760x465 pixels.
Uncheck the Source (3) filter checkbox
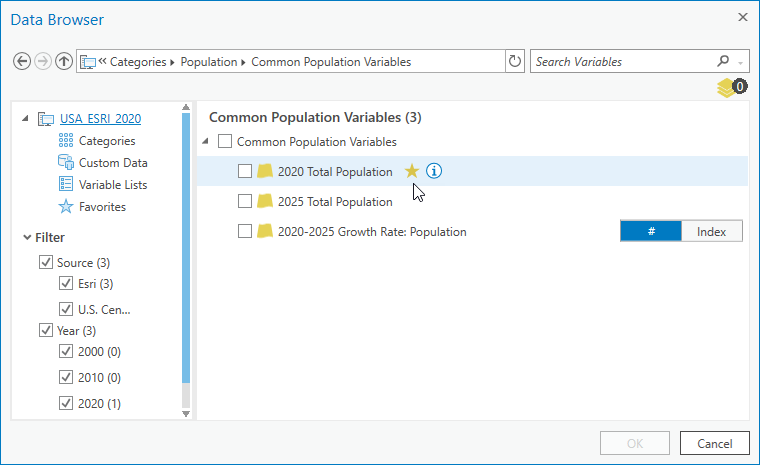pos(46,262)
